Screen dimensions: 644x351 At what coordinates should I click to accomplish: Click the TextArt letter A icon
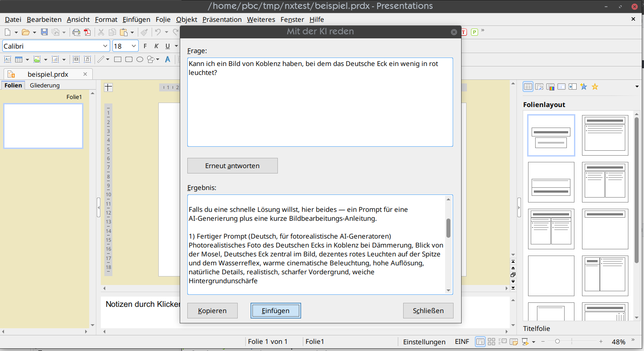tap(168, 59)
